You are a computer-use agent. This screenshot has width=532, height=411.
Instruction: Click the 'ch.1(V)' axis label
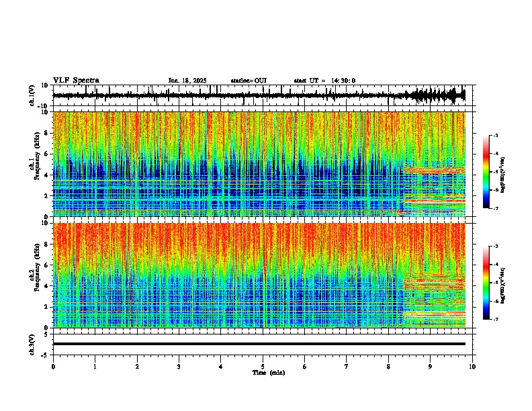coord(32,95)
